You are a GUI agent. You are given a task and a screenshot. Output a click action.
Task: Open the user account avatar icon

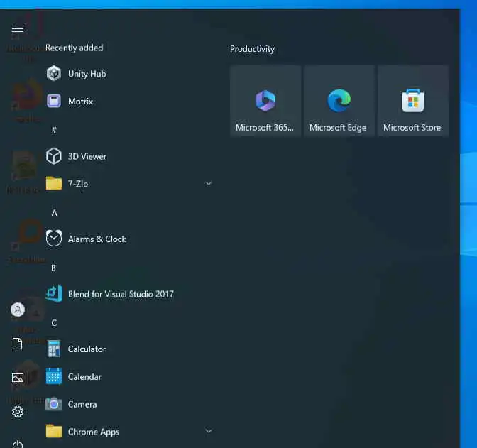[18, 310]
